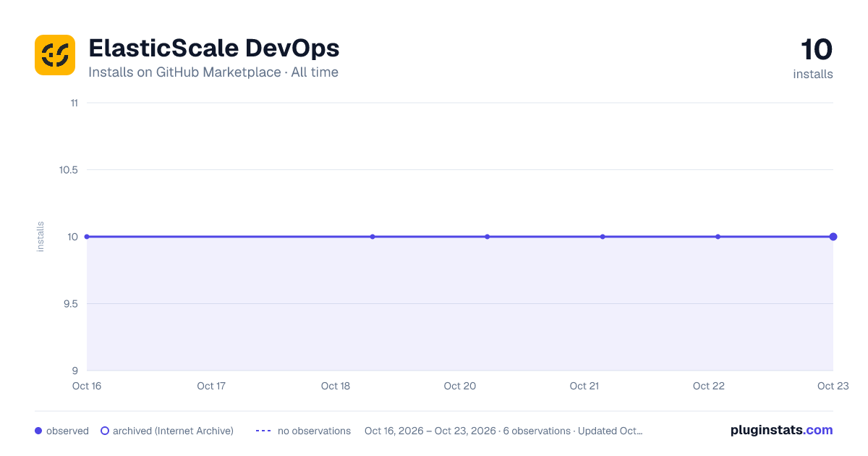Click the 'archived (Internet Archive)' legend label
The image size is (868, 456).
click(173, 431)
